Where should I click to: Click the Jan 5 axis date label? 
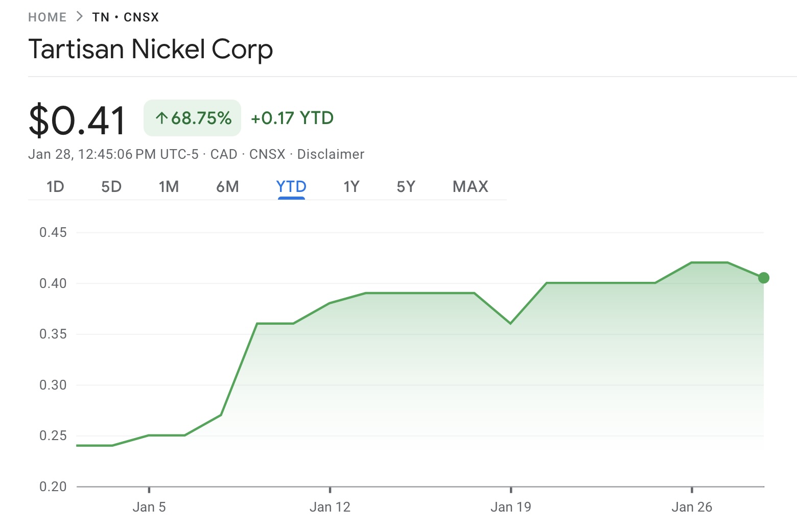149,507
